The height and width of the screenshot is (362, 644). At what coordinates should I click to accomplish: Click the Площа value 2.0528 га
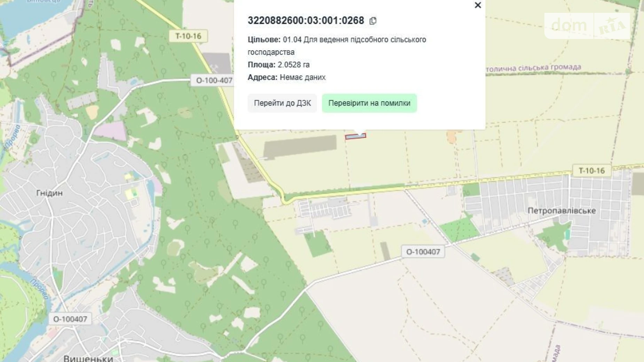[x=294, y=64]
